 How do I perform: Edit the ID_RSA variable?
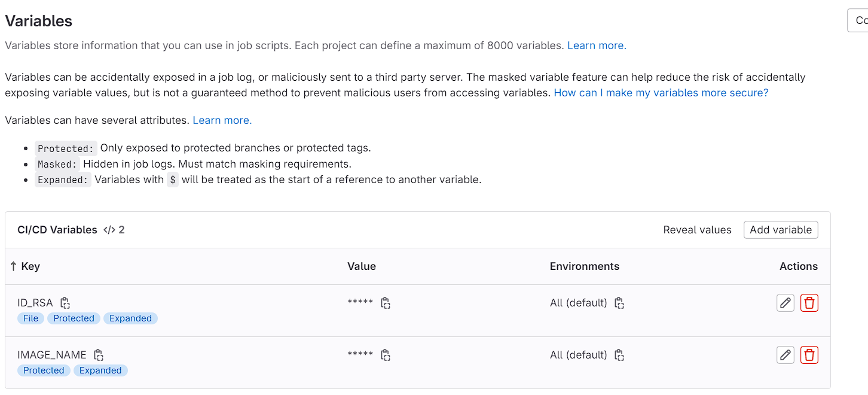[x=785, y=303]
